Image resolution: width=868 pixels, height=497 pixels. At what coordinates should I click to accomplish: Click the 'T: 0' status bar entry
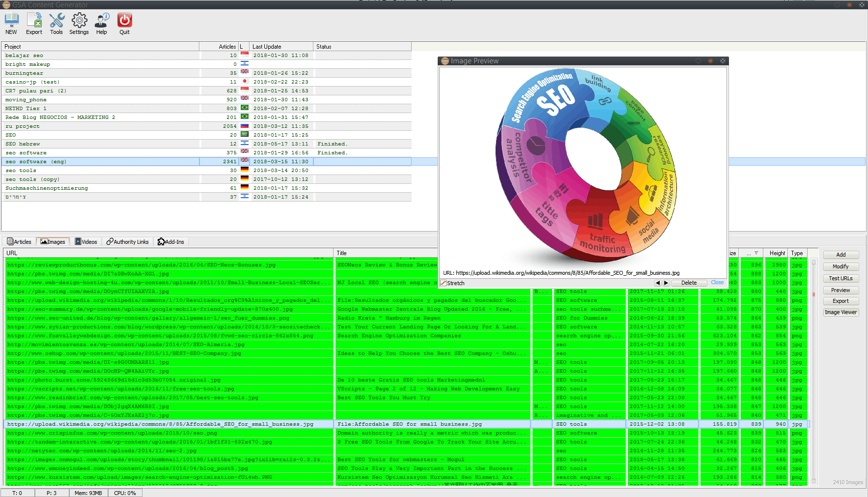click(x=17, y=493)
